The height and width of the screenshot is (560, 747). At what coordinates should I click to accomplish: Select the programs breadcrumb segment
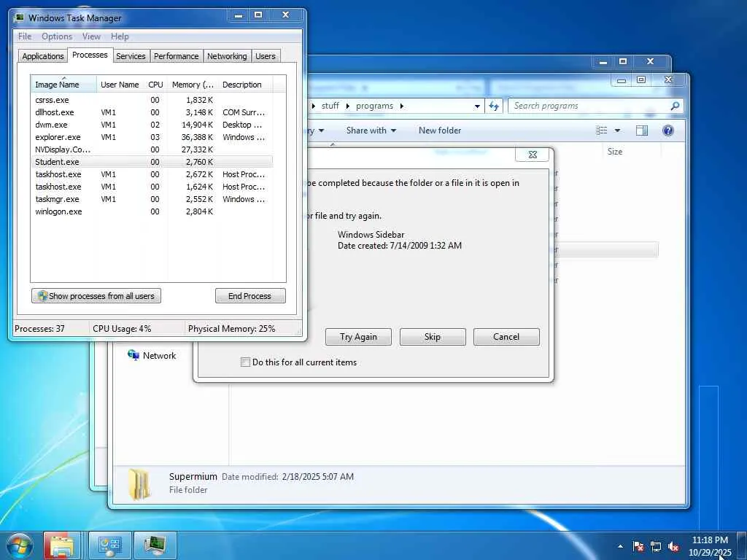pyautogui.click(x=374, y=106)
